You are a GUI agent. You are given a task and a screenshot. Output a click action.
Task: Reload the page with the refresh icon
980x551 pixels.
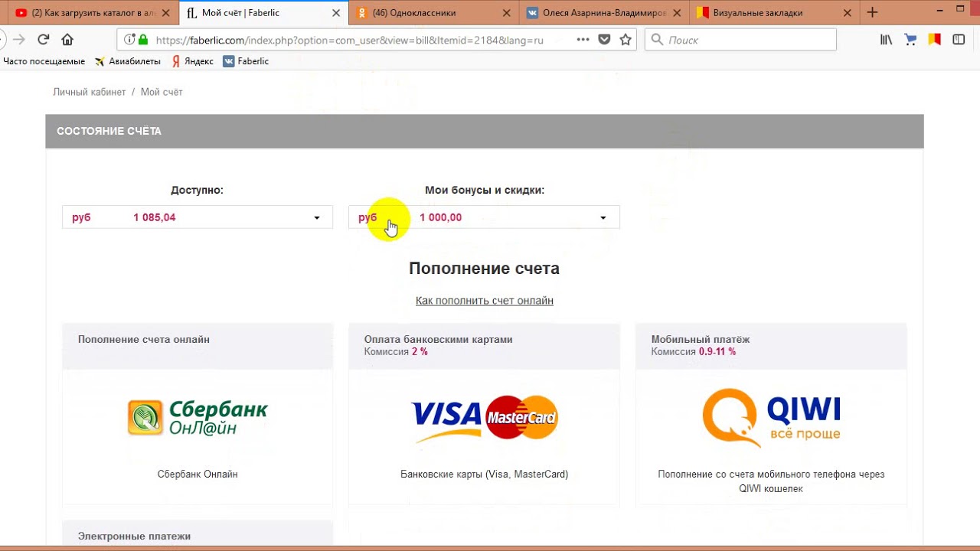44,40
